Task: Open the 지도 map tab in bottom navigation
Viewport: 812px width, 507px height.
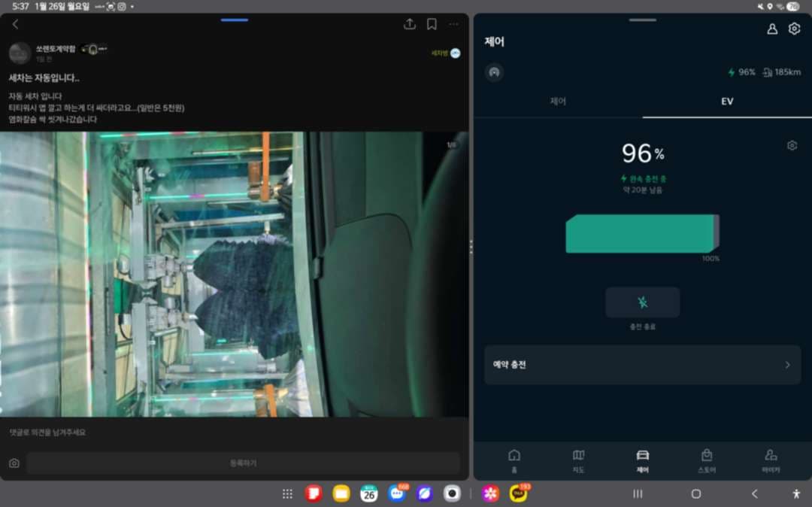Action: tap(578, 460)
